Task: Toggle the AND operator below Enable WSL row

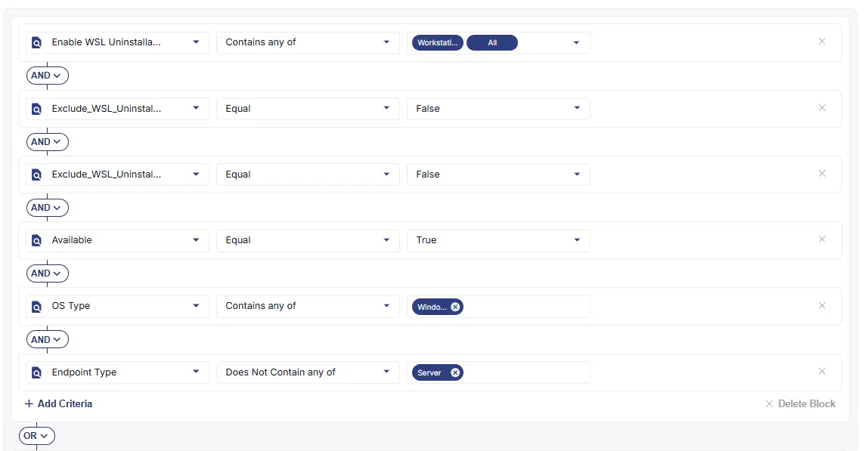Action: coord(47,76)
